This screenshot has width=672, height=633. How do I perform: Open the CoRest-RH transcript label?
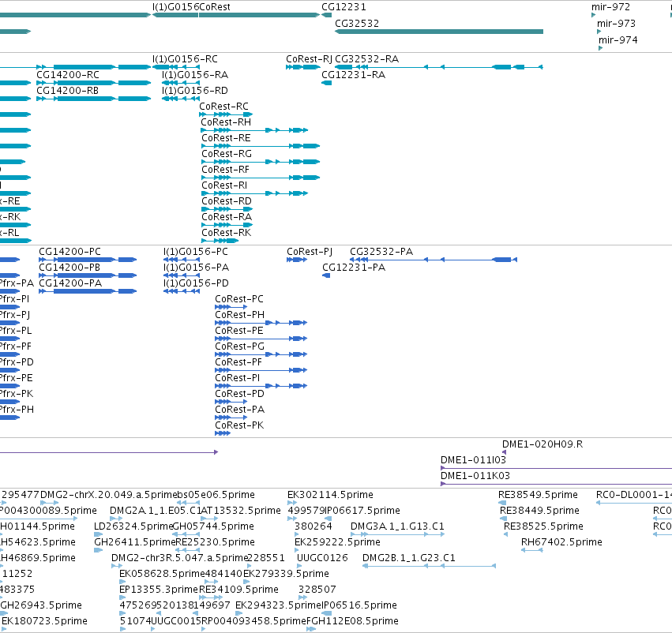pyautogui.click(x=226, y=122)
